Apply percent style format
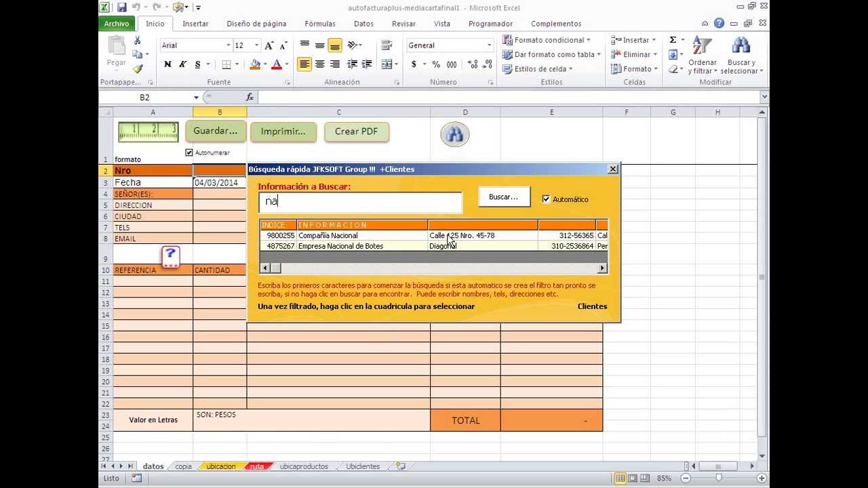The height and width of the screenshot is (488, 868). click(x=436, y=64)
